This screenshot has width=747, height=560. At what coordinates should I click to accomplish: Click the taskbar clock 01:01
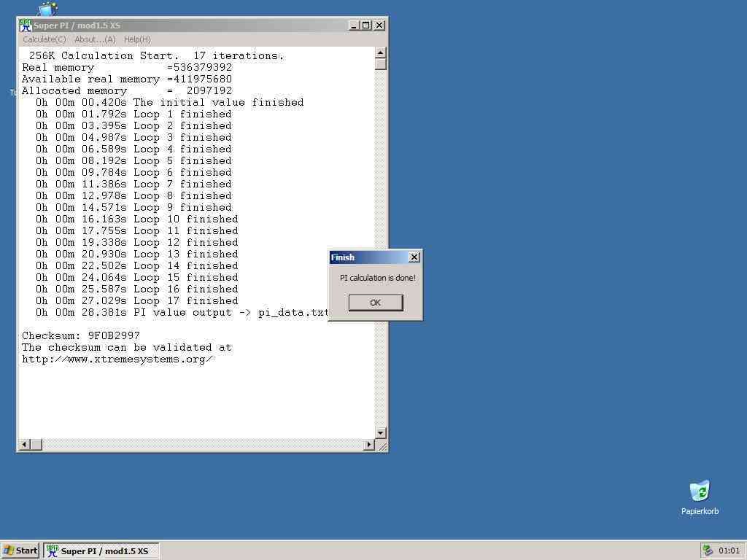tap(729, 551)
